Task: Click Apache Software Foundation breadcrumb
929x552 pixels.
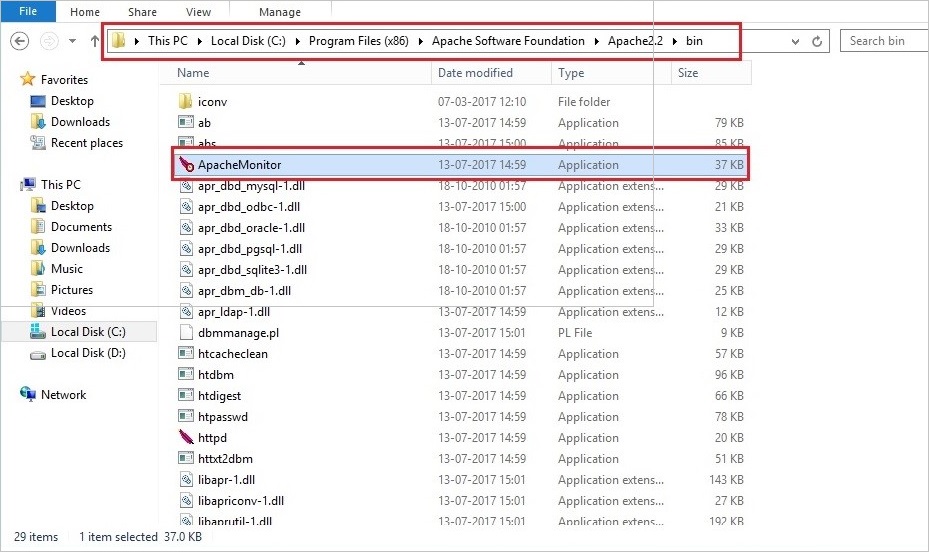Action: click(x=508, y=41)
